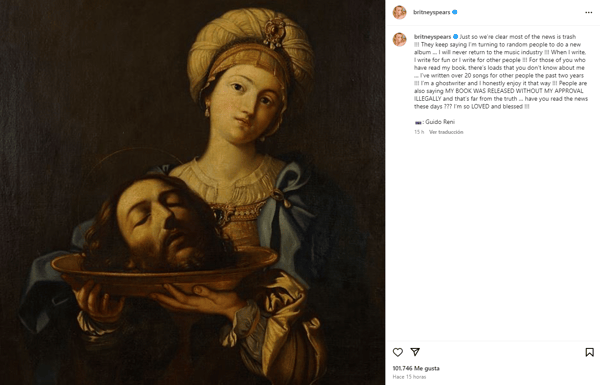The height and width of the screenshot is (385, 600).
Task: Click the verified badge in the header
Action: 455,12
